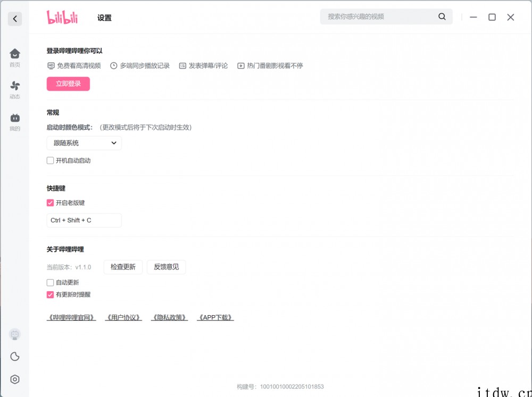The image size is (532, 397).
Task: Open 《隐私政策》 link
Action: (169, 318)
